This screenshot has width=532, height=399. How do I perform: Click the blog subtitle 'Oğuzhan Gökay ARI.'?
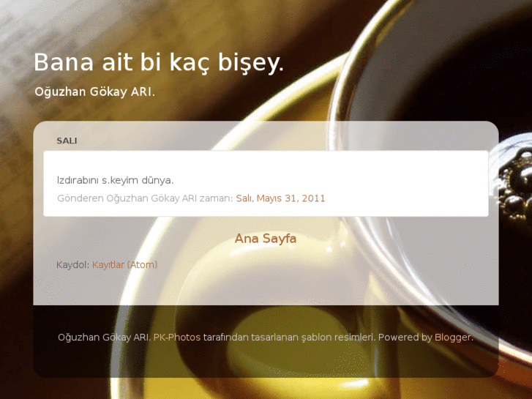[94, 92]
